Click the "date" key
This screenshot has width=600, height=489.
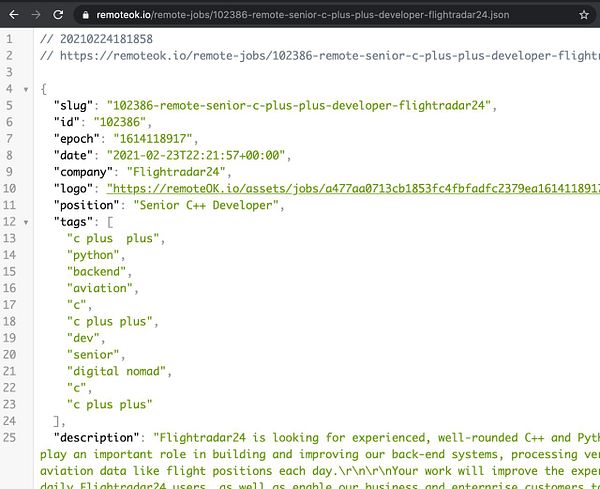point(73,155)
